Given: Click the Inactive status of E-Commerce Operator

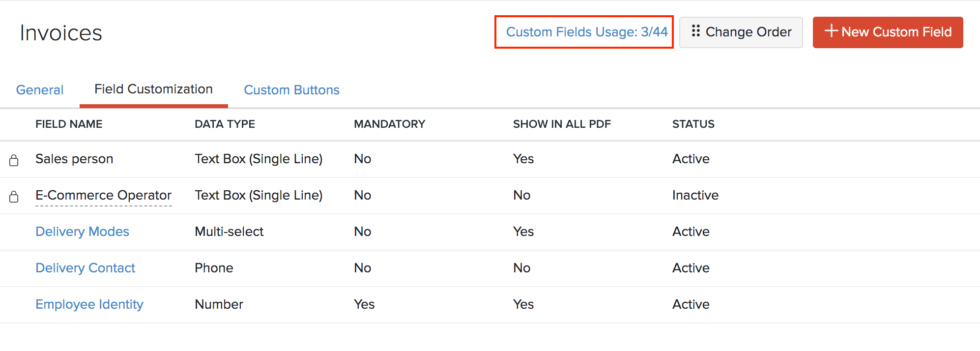Looking at the screenshot, I should pyautogui.click(x=695, y=195).
